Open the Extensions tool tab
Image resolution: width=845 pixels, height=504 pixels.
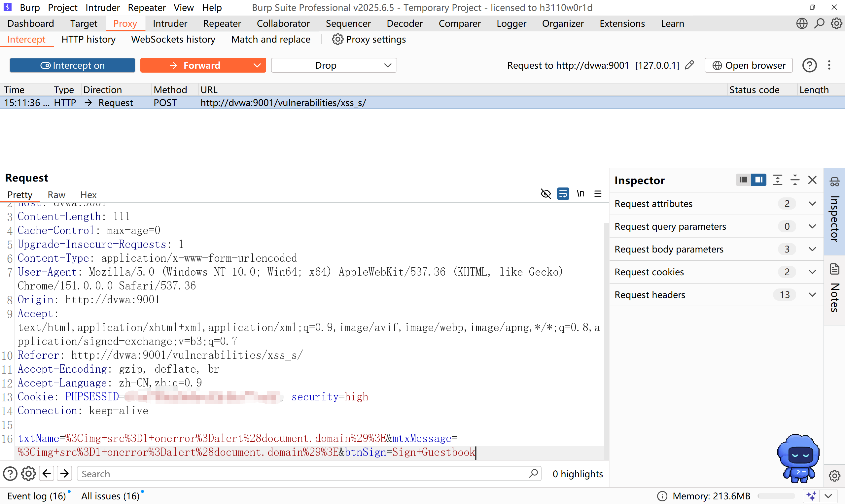pos(622,23)
